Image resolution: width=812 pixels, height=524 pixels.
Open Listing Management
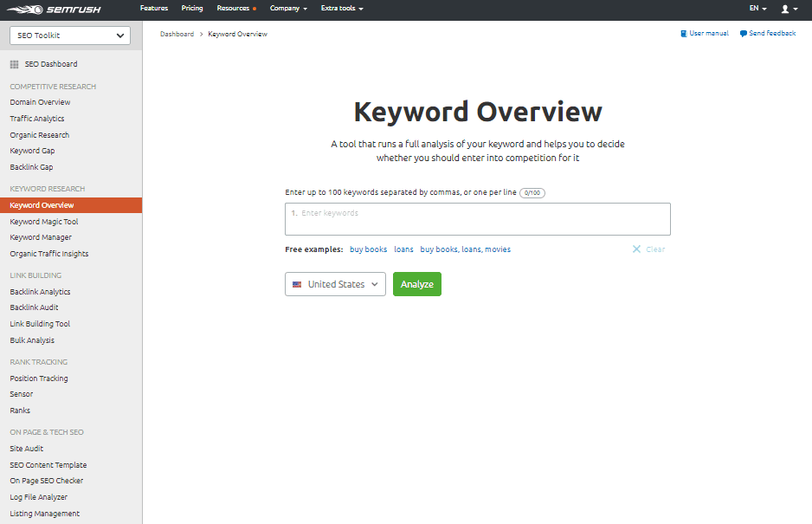tap(44, 514)
